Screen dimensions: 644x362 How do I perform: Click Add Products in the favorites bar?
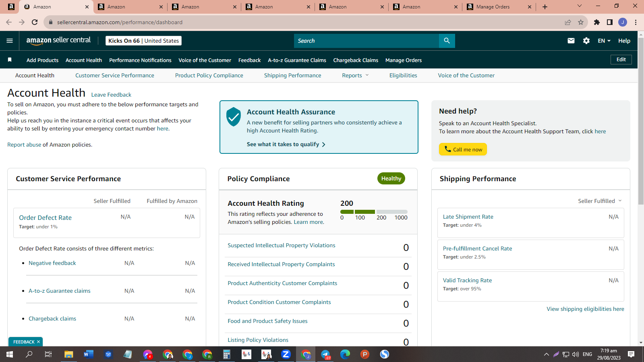point(42,60)
